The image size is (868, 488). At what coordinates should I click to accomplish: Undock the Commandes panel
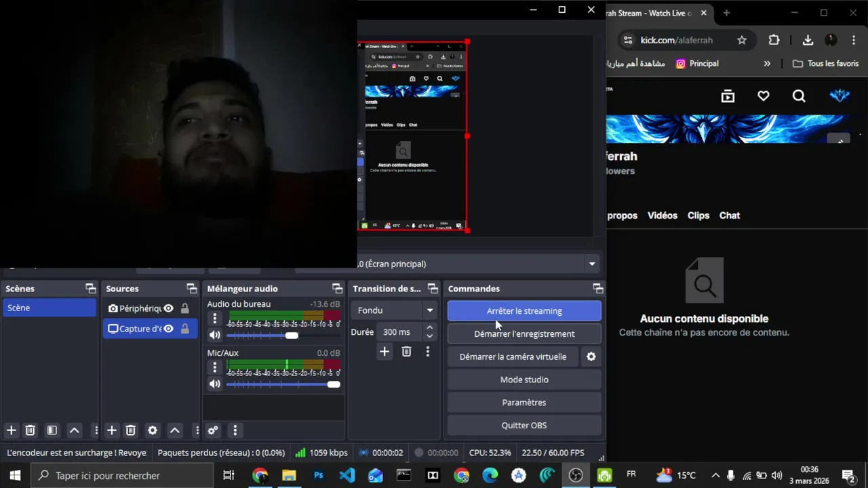597,289
